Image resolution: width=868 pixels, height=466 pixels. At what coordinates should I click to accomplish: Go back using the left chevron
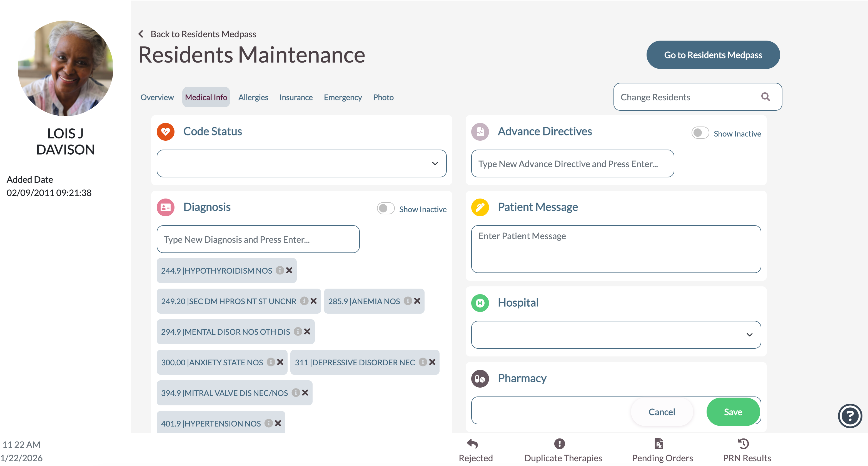141,34
